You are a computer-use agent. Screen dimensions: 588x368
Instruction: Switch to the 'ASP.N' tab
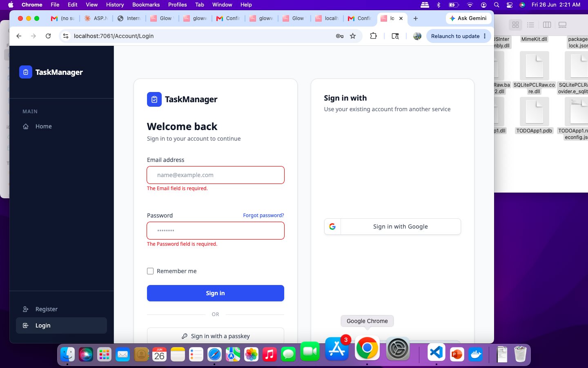pos(96,18)
